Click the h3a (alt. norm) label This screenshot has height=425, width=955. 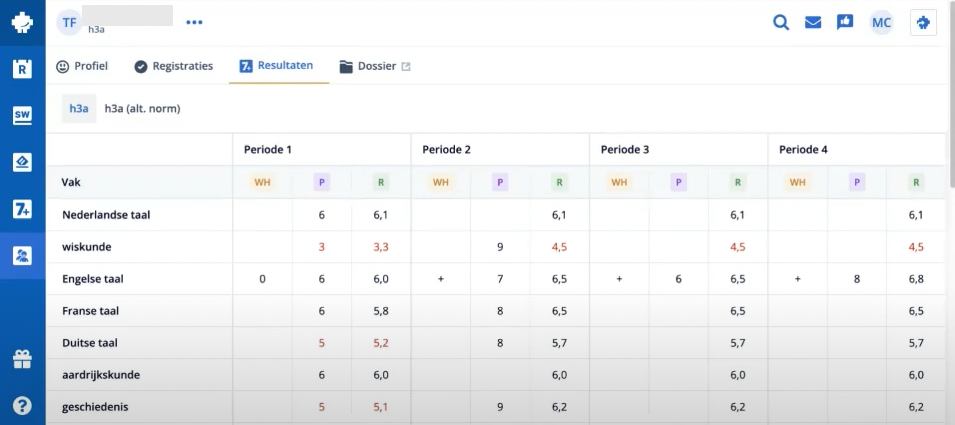tap(143, 108)
